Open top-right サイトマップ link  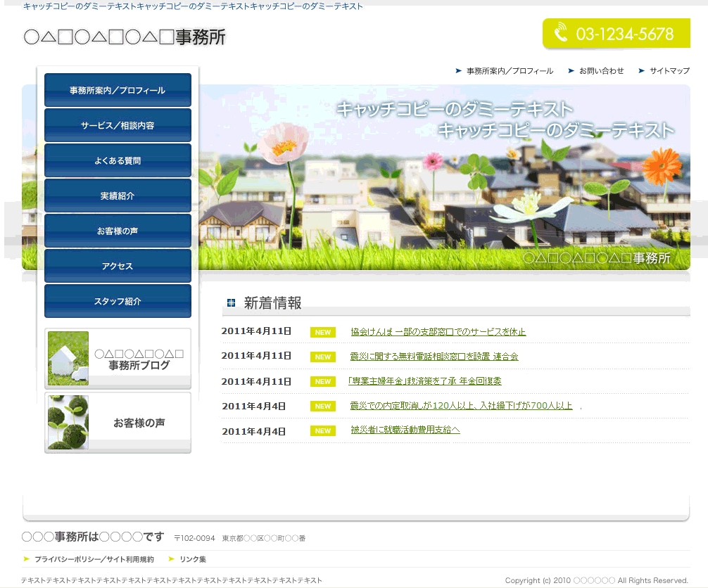point(669,71)
